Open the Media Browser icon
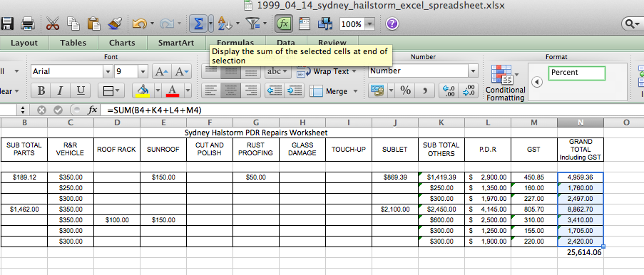Image resolution: width=644 pixels, height=275 pixels. tap(325, 24)
